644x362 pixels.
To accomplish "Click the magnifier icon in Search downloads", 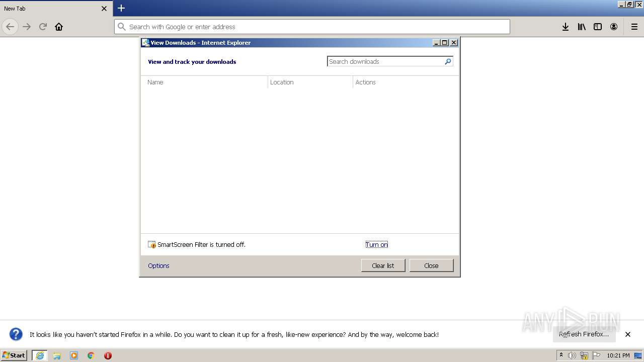I will pyautogui.click(x=448, y=61).
